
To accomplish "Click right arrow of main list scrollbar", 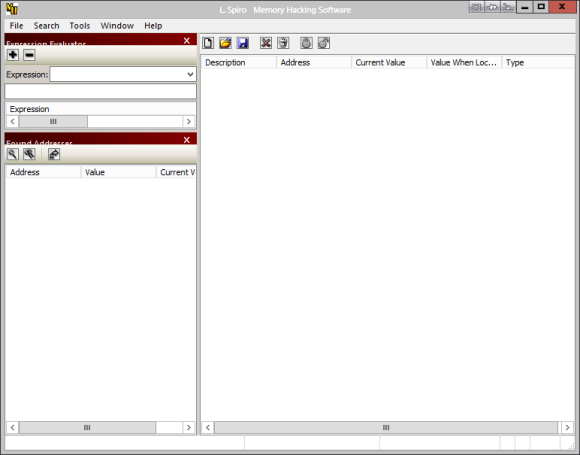I will click(567, 428).
